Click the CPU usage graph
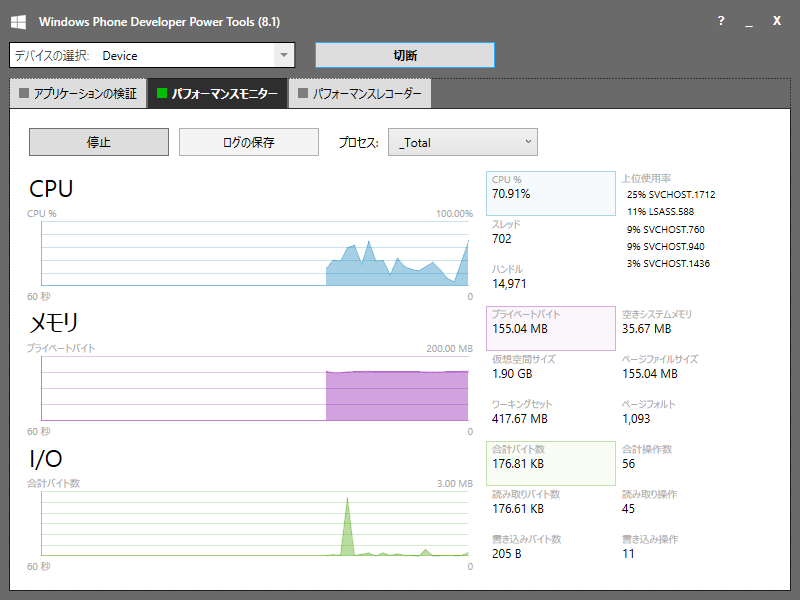Viewport: 800px width, 600px height. (x=255, y=253)
